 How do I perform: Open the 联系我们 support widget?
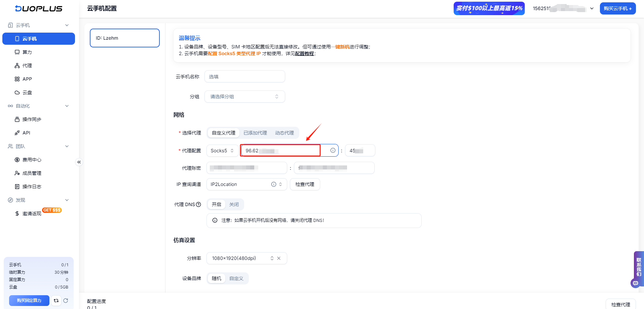[x=639, y=267]
